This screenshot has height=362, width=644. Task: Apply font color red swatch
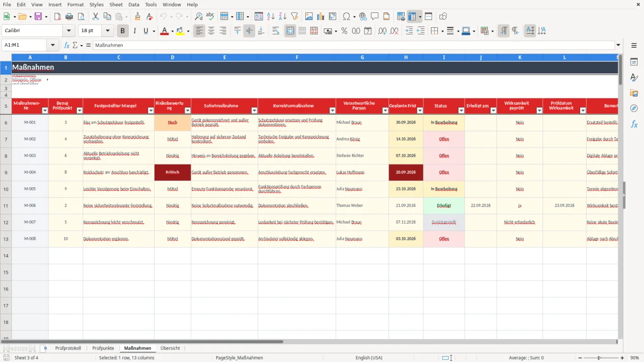pyautogui.click(x=164, y=31)
